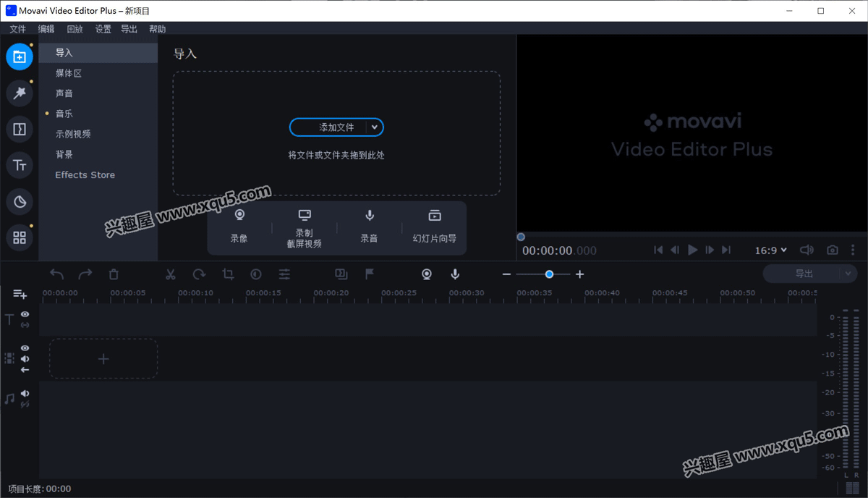Toggle title track link lock
The image size is (868, 498).
[25, 325]
